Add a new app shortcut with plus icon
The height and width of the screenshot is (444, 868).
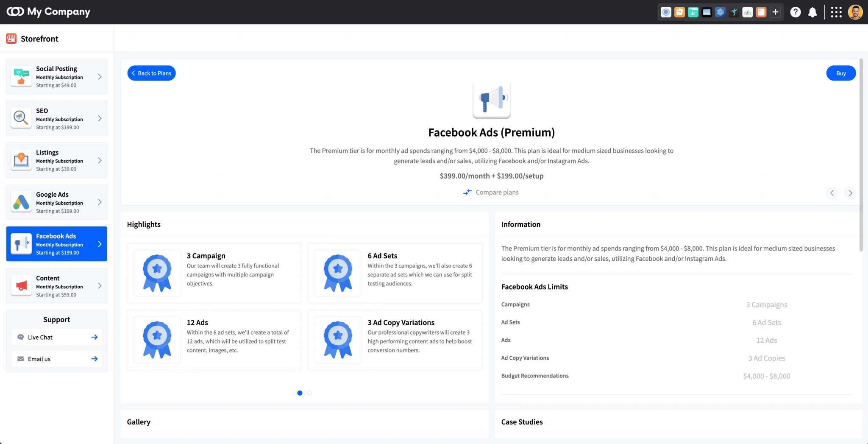point(775,12)
